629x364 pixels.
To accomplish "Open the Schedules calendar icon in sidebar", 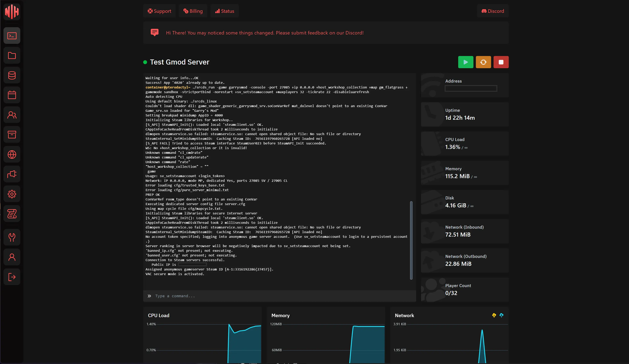I will tap(12, 95).
